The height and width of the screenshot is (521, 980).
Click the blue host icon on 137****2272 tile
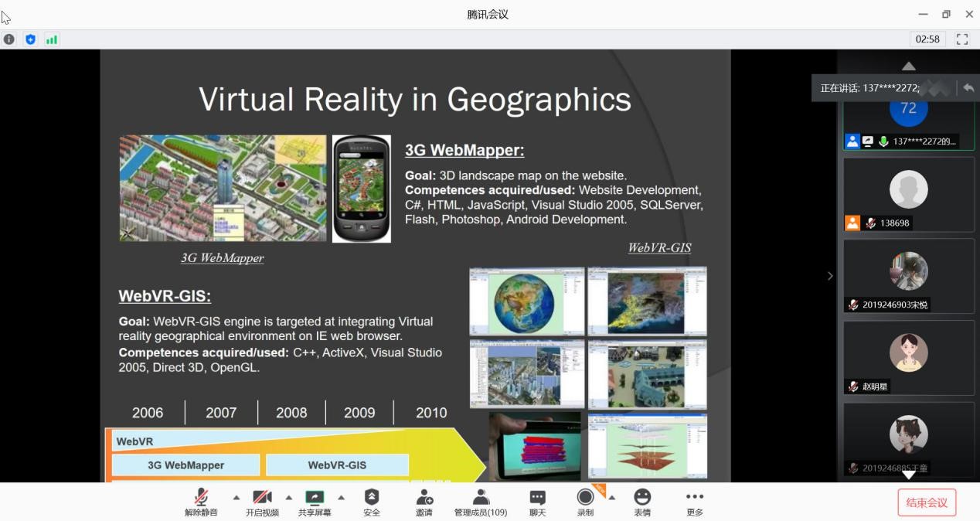coord(852,141)
